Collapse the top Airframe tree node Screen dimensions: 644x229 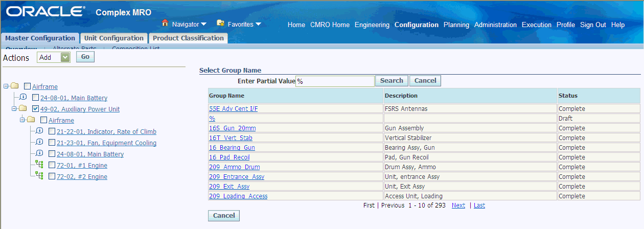point(6,86)
